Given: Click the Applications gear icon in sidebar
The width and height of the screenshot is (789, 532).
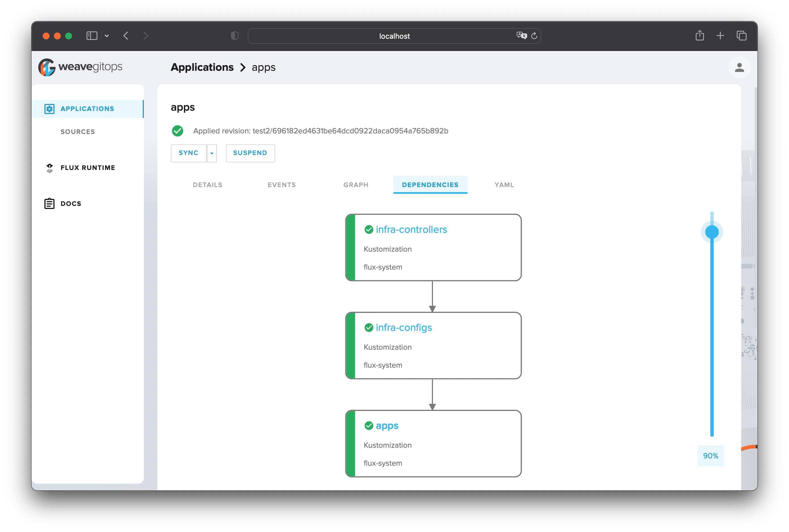Looking at the screenshot, I should 49,109.
